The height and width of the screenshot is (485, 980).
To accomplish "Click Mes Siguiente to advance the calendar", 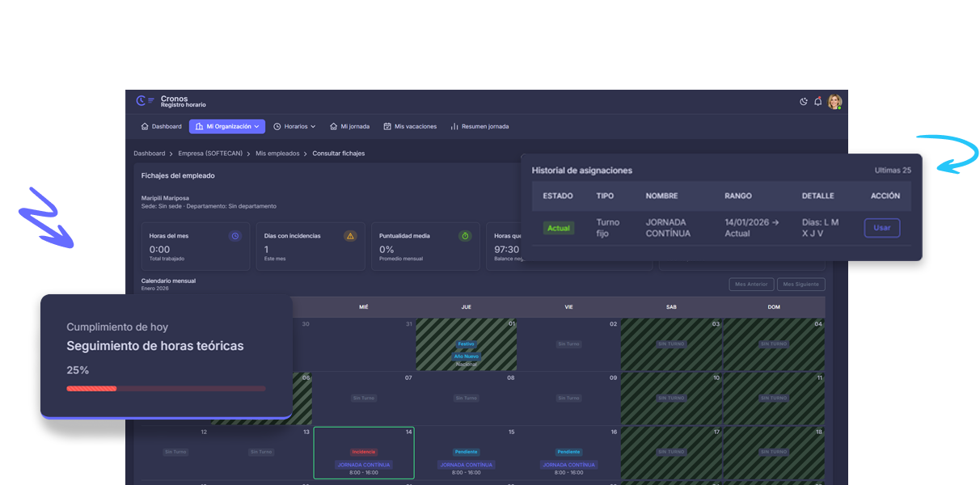I will click(x=800, y=284).
